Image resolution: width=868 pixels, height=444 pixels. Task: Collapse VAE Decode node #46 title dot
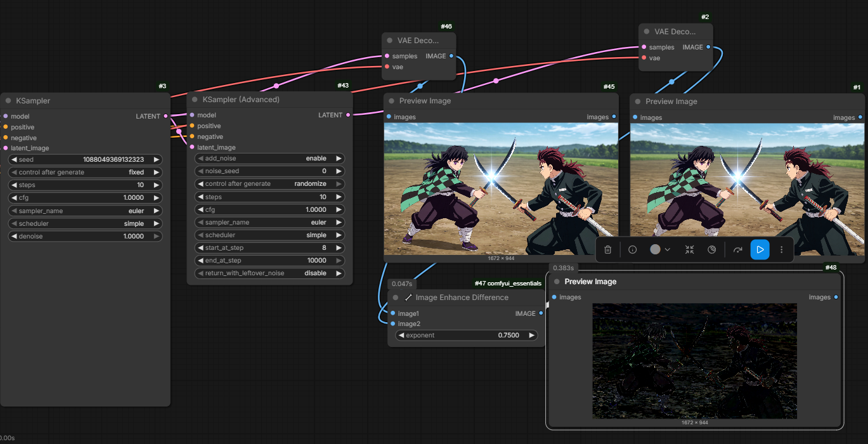click(x=390, y=41)
